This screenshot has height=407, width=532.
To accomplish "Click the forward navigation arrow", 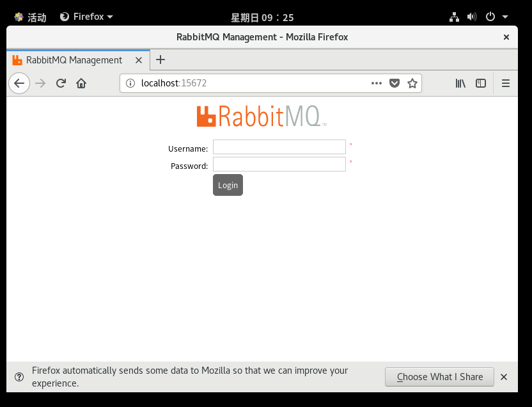I will [40, 83].
